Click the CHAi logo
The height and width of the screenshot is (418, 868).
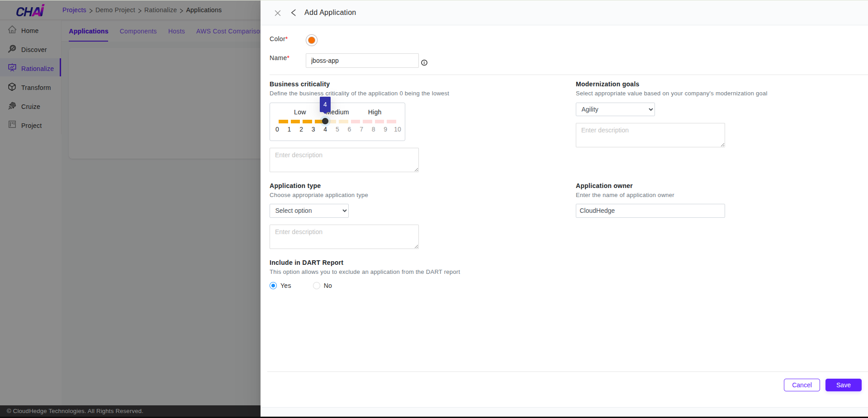pos(30,11)
